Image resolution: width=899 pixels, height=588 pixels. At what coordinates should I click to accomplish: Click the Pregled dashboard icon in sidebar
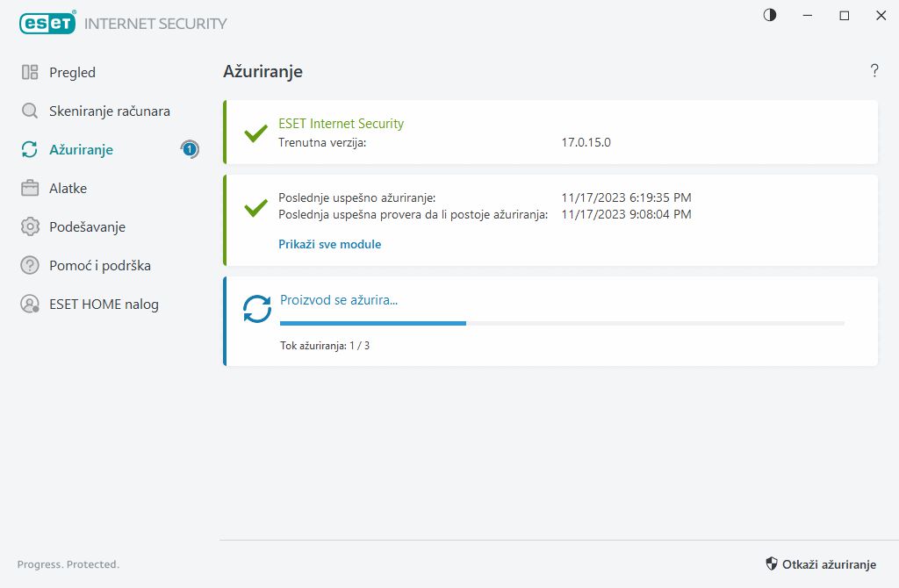pyautogui.click(x=30, y=73)
